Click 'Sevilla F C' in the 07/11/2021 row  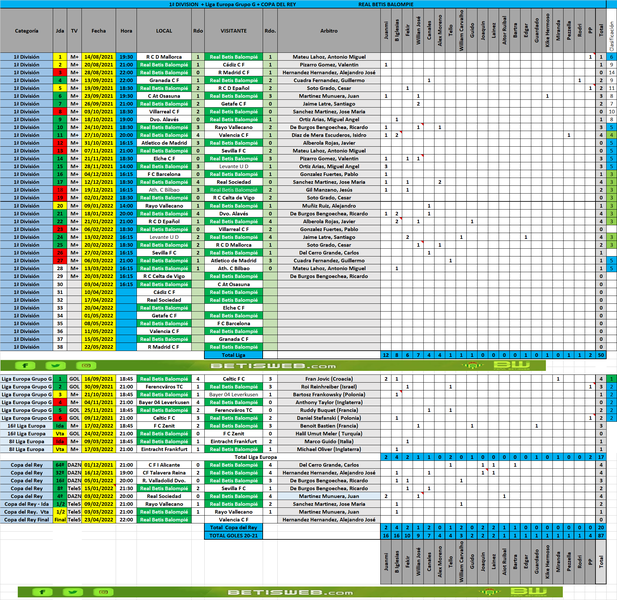pyautogui.click(x=234, y=151)
